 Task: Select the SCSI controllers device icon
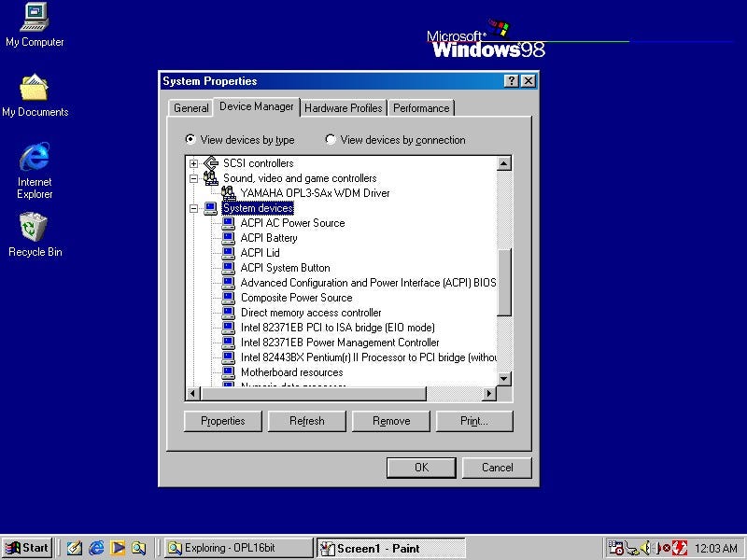pyautogui.click(x=211, y=163)
